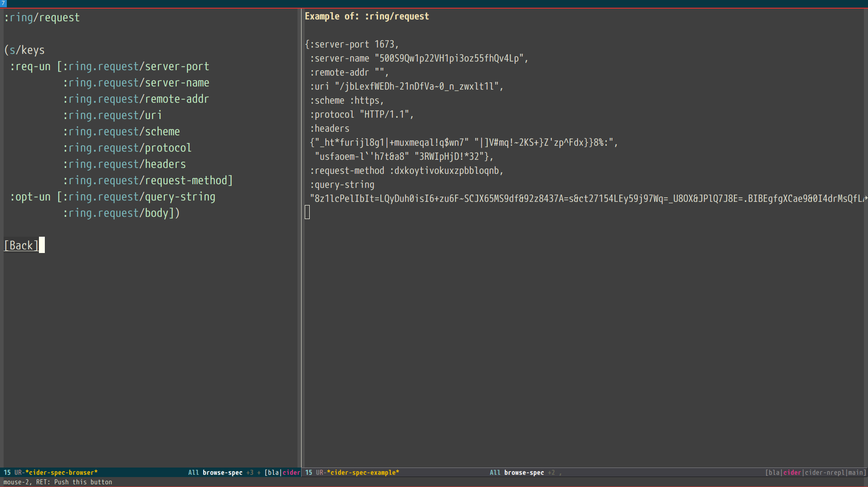Click the workspace indicator 7 at top left
Screen dimensions: 868x487
(3, 3)
